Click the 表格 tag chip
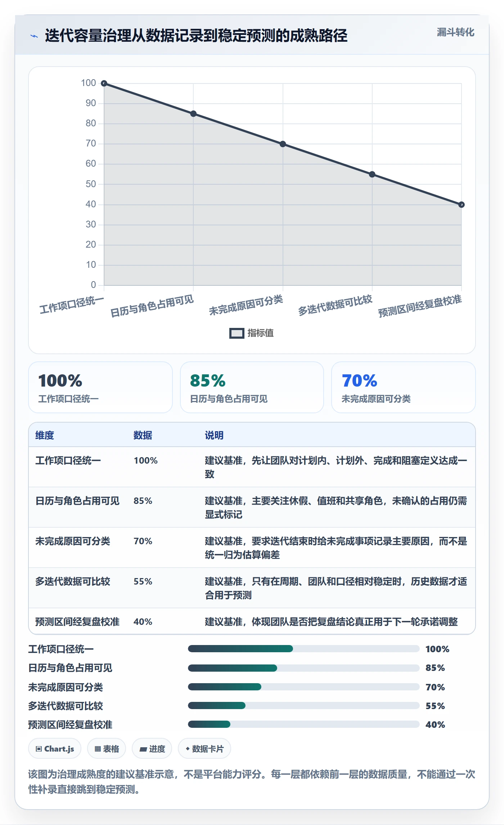This screenshot has height=825, width=504. click(x=107, y=749)
